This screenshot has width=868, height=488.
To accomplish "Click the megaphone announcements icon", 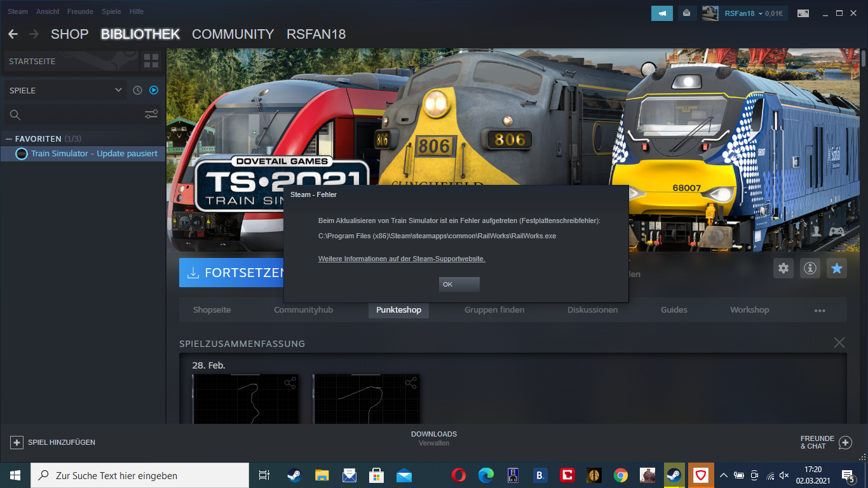I will [x=662, y=13].
